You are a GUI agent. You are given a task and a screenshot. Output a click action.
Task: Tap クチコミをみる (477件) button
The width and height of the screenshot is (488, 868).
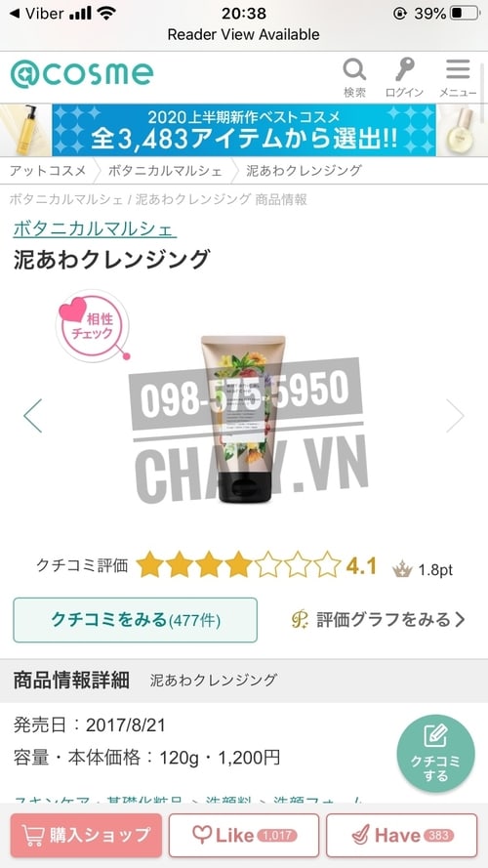(135, 620)
